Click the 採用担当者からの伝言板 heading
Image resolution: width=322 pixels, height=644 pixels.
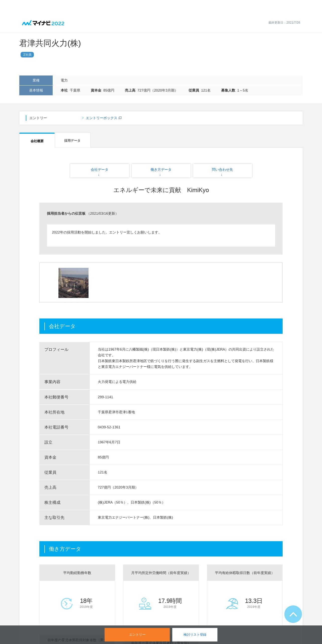(x=66, y=213)
